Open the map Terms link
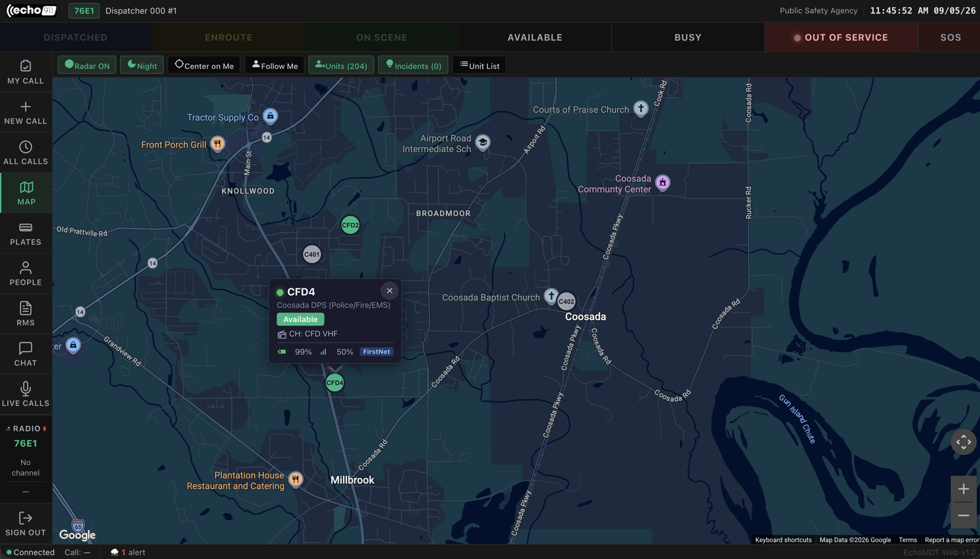Viewport: 980px width, 559px height. click(908, 540)
